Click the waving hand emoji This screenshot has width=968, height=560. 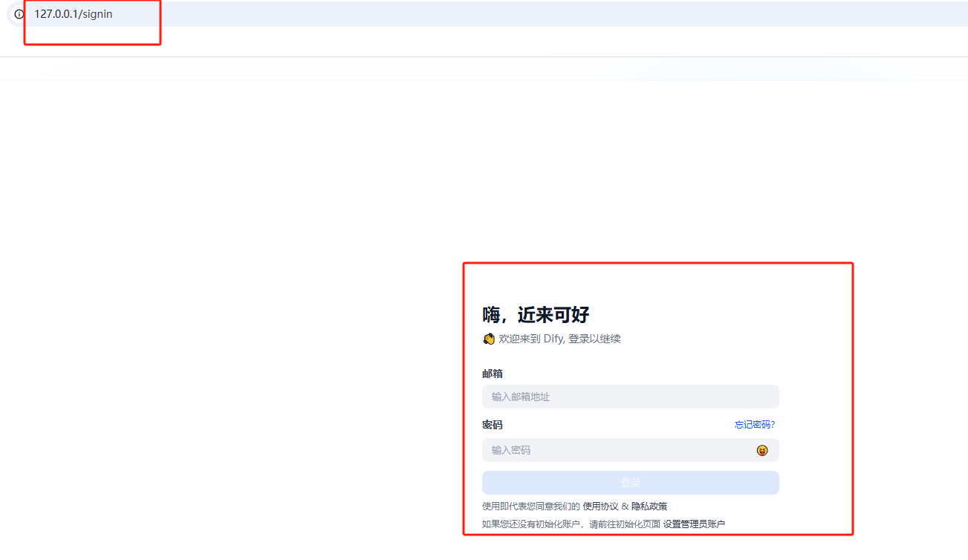click(489, 339)
